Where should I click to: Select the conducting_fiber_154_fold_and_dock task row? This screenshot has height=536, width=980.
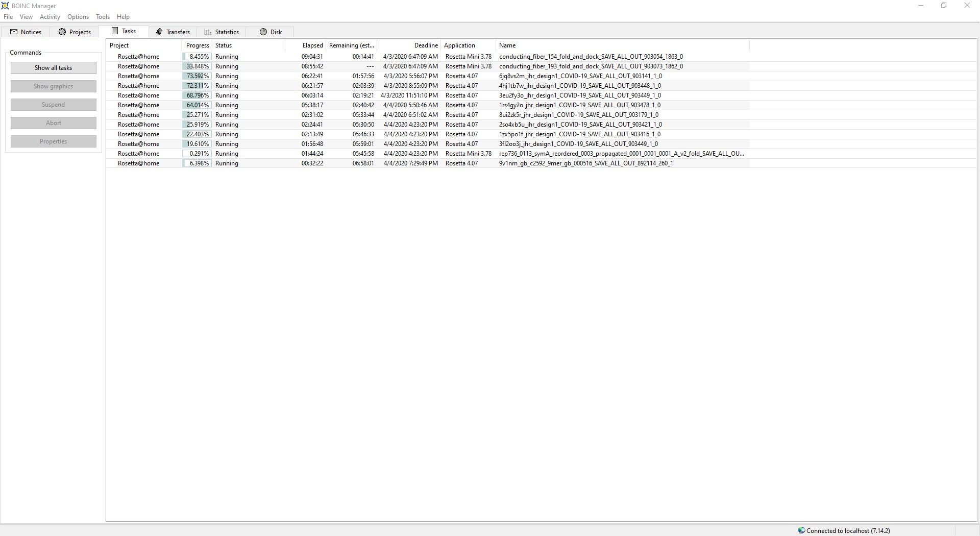tap(591, 57)
